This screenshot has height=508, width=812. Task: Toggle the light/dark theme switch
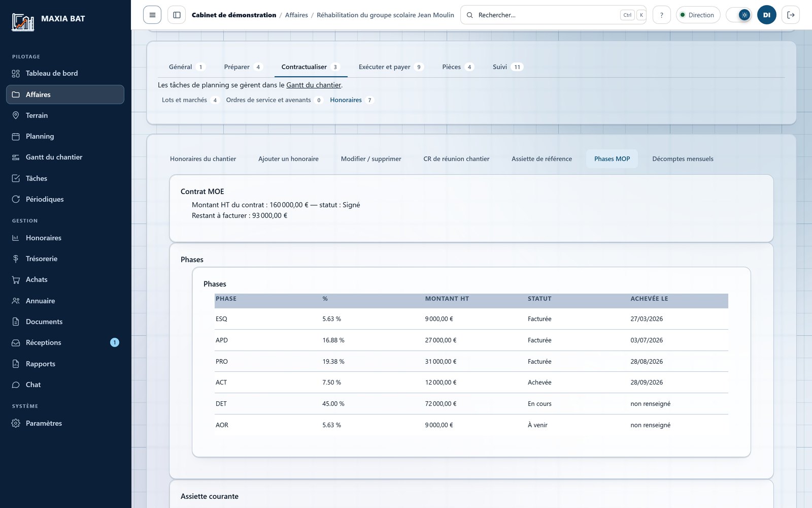[x=739, y=15]
